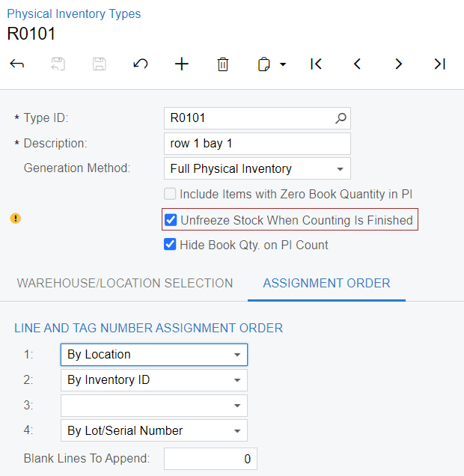Select the Assignment Order tab
This screenshot has width=464, height=476.
pyautogui.click(x=326, y=283)
